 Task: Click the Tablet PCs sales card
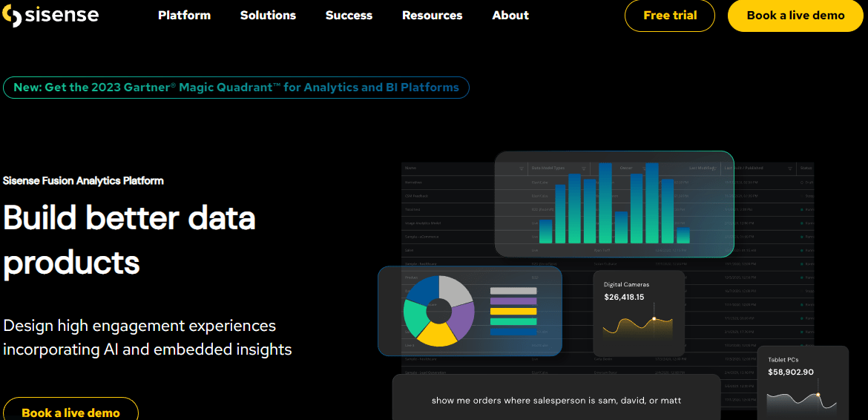tap(803, 383)
